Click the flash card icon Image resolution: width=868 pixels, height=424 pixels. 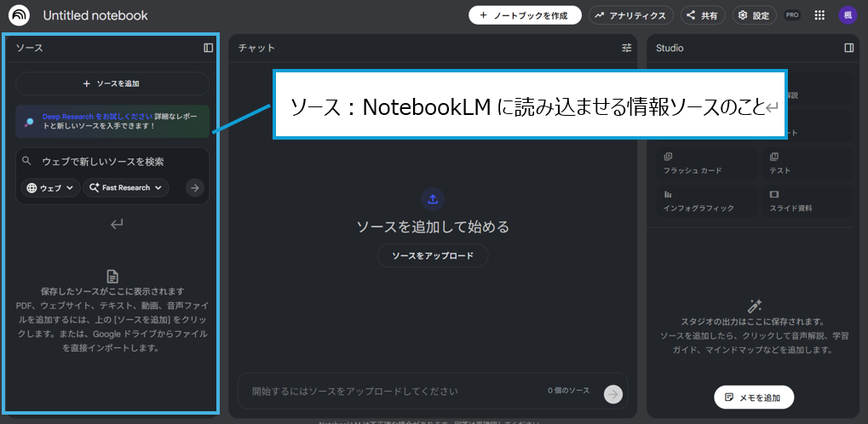668,157
